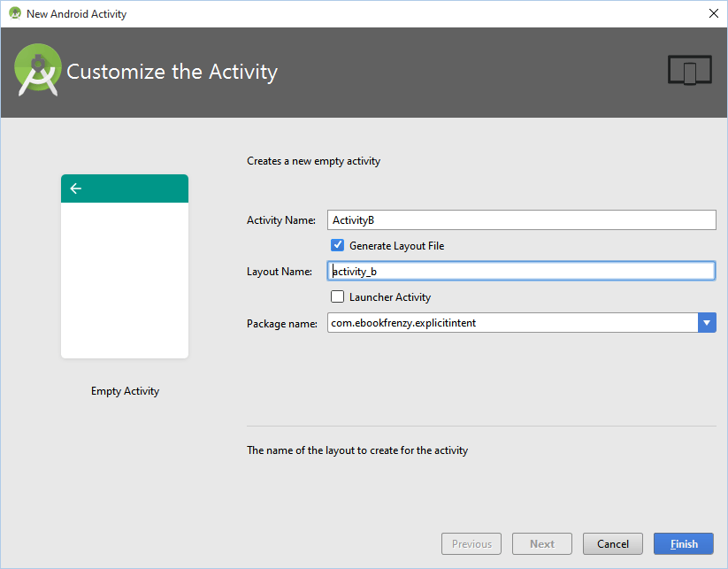Uncheck the Generate Layout File checkbox

pos(338,245)
